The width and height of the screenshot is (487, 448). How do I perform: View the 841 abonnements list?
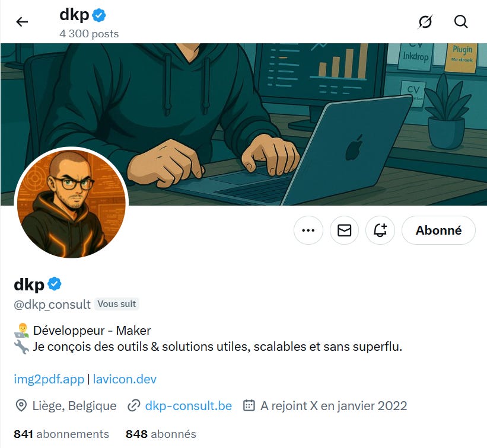tap(62, 434)
